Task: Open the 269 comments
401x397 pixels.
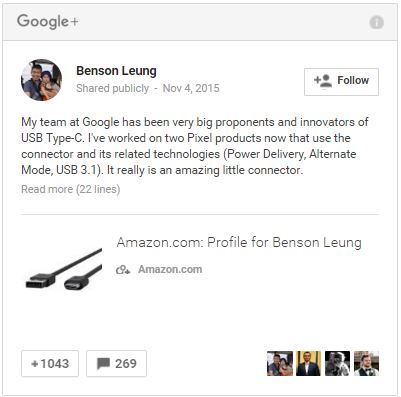Action: coord(116,363)
